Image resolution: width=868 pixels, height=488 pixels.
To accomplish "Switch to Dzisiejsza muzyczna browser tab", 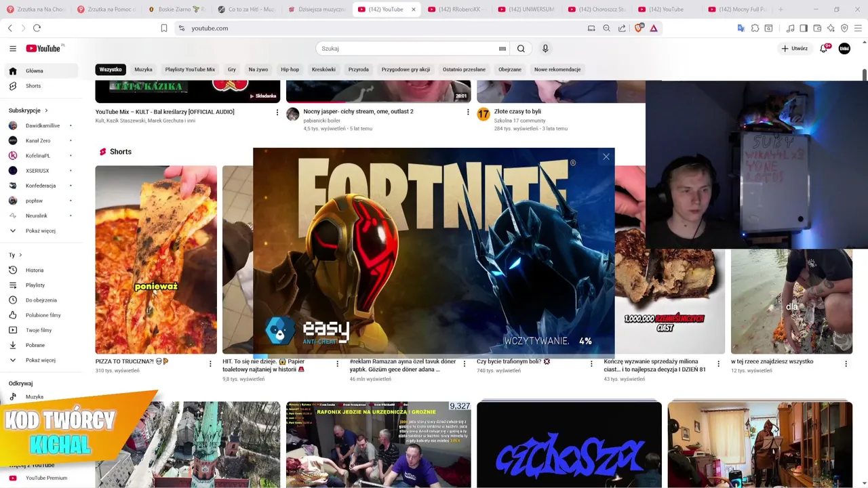I will coord(317,9).
